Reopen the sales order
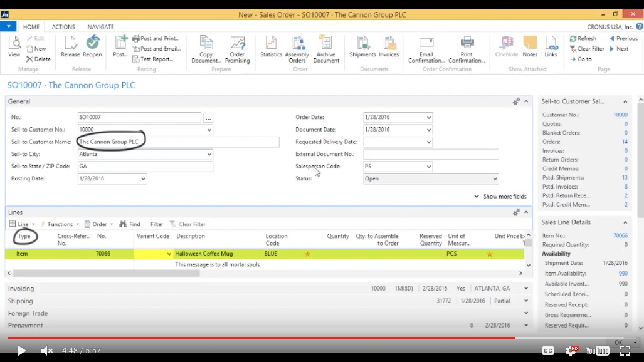 point(92,46)
